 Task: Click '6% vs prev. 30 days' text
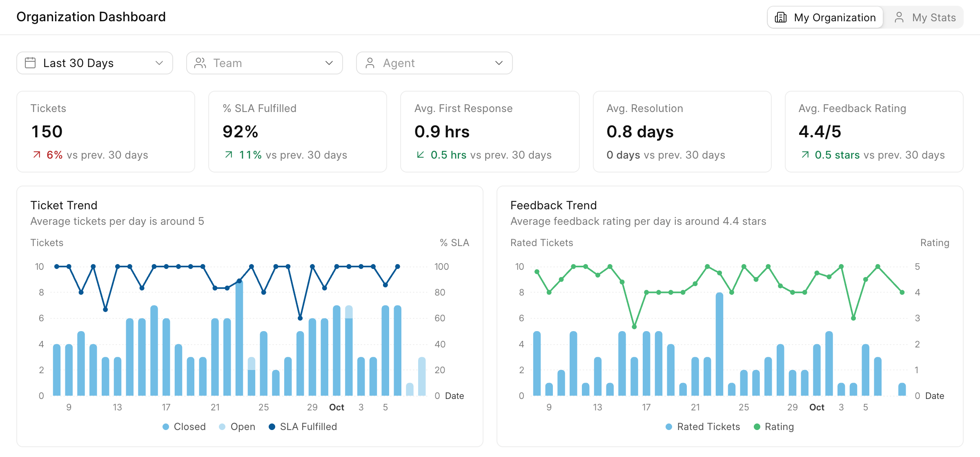pyautogui.click(x=97, y=155)
